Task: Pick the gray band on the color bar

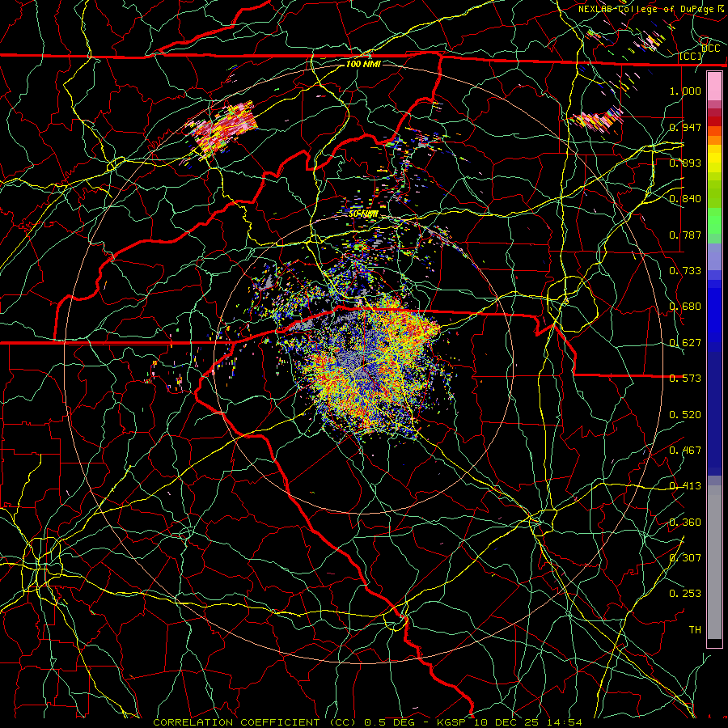Action: 714,562
